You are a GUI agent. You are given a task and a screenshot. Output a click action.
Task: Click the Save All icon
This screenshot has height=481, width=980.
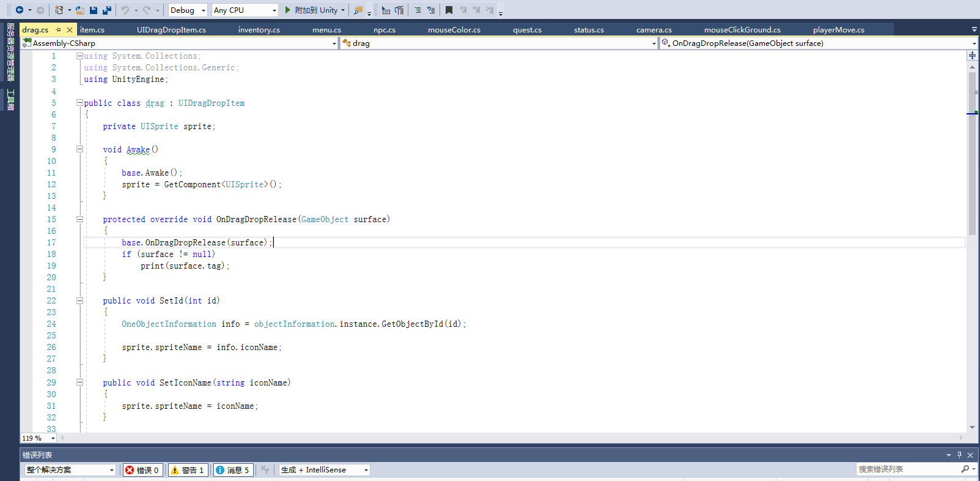(107, 10)
